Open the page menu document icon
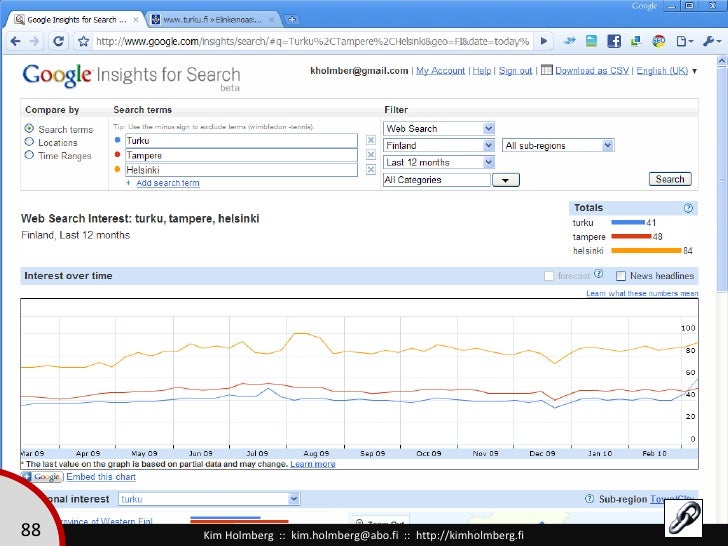This screenshot has width=728, height=546. (684, 41)
